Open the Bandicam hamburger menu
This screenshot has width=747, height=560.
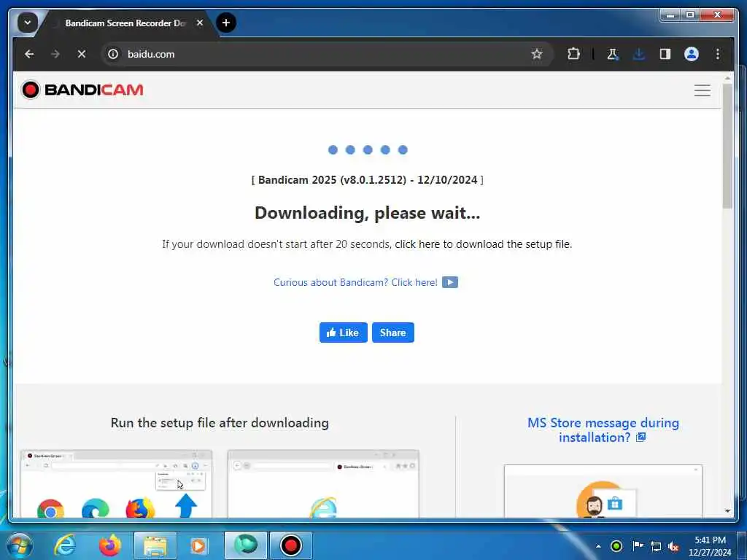(703, 90)
